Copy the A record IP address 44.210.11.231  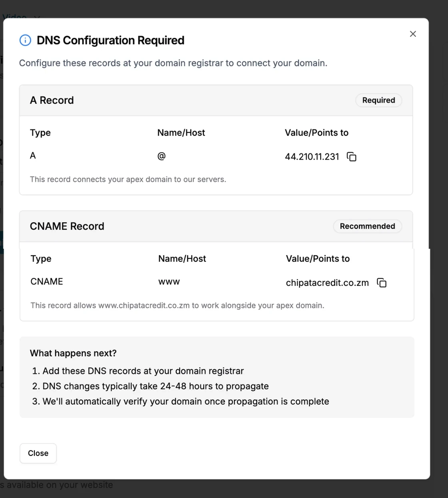click(352, 157)
